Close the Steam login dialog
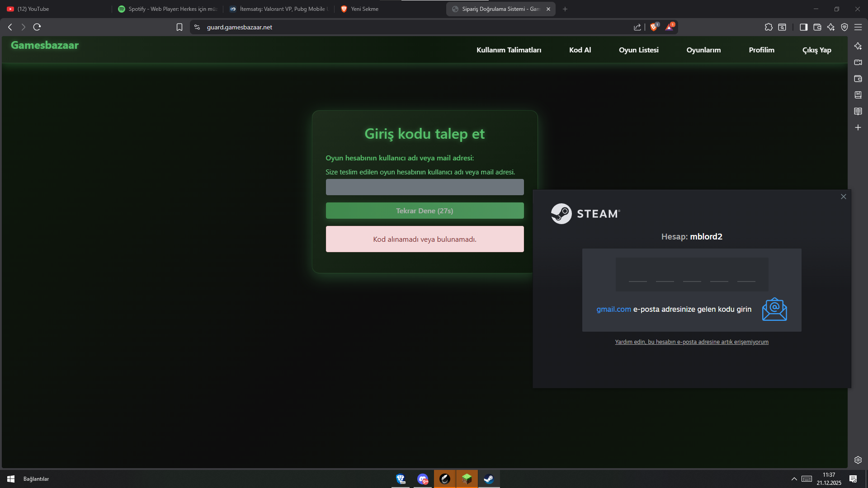868x488 pixels. [843, 197]
